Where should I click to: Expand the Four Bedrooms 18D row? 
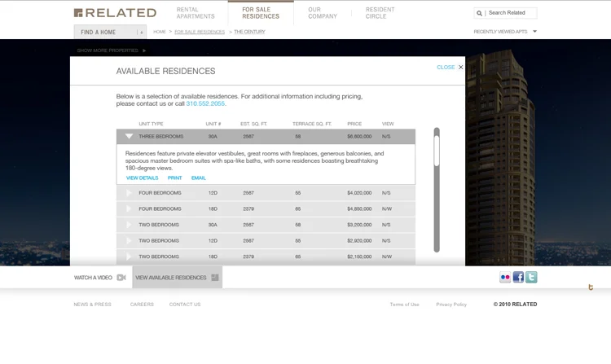pyautogui.click(x=129, y=209)
